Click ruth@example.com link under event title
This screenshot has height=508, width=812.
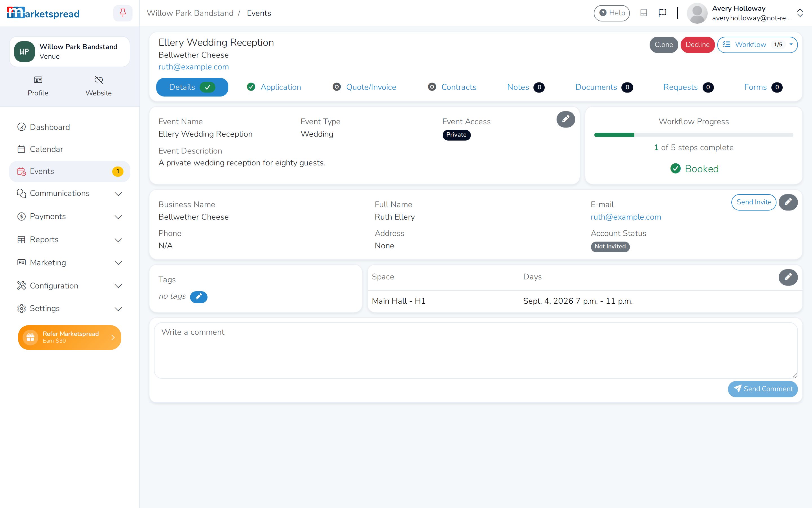[194, 67]
